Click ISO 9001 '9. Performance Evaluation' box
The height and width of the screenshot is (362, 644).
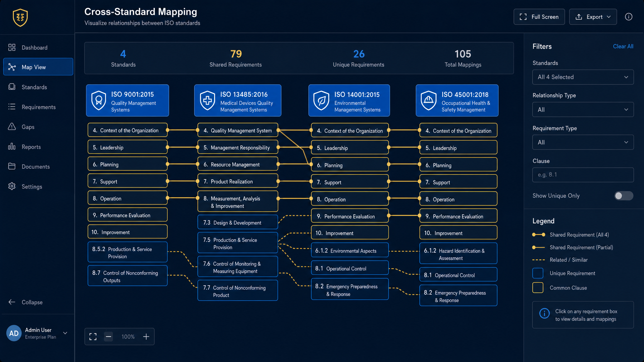[127, 215]
